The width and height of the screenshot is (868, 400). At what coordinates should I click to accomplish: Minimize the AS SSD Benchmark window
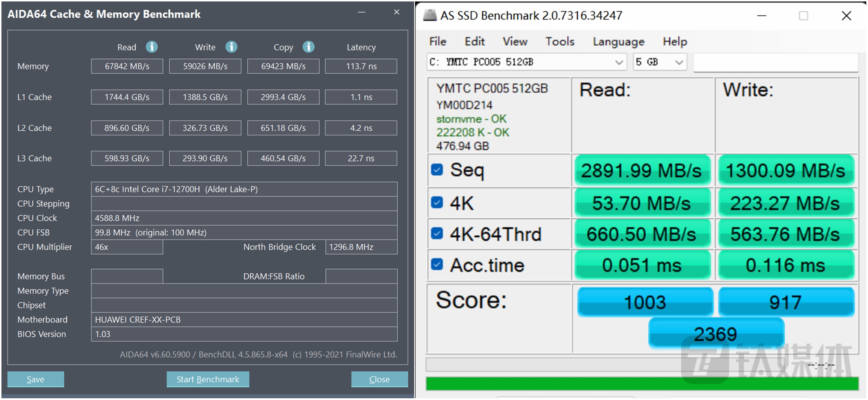pyautogui.click(x=761, y=16)
